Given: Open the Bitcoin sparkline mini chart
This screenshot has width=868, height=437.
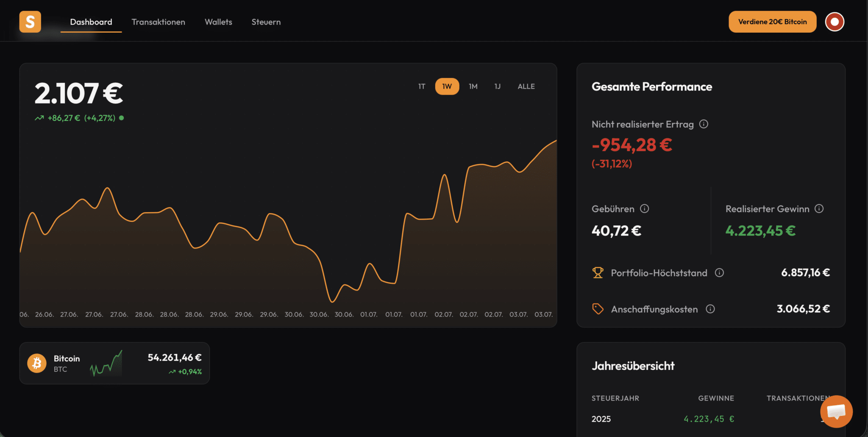Looking at the screenshot, I should (x=106, y=363).
